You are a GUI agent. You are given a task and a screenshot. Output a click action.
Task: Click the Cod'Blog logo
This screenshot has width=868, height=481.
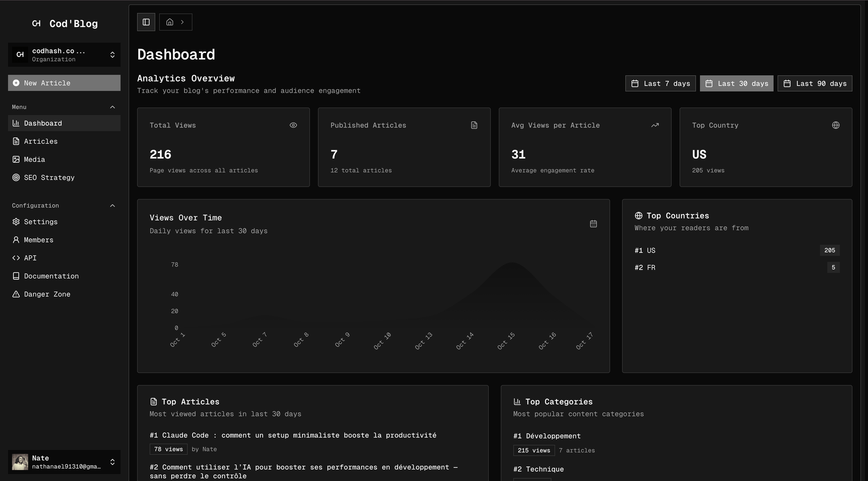click(65, 24)
